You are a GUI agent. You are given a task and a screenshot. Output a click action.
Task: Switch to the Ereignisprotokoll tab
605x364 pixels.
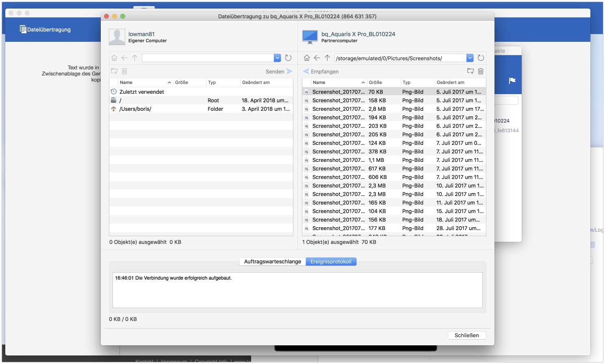(331, 262)
